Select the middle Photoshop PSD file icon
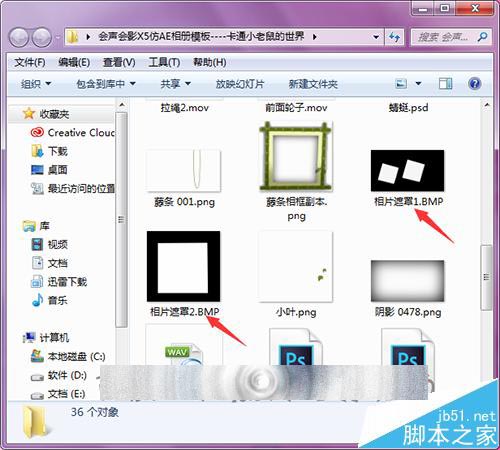Screen dimensions: 500x450 click(x=296, y=348)
